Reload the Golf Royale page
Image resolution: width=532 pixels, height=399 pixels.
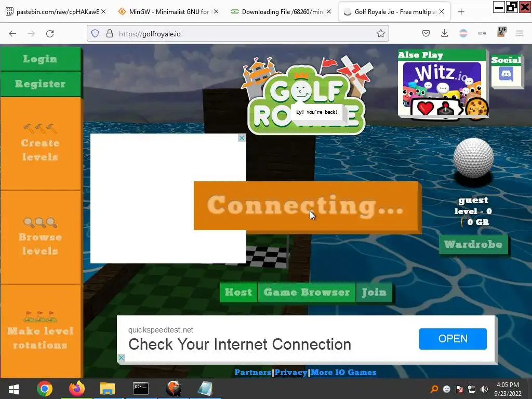point(50,34)
